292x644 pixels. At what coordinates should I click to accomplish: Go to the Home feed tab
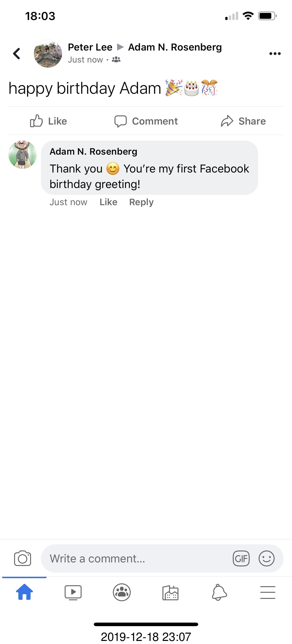[x=24, y=592]
